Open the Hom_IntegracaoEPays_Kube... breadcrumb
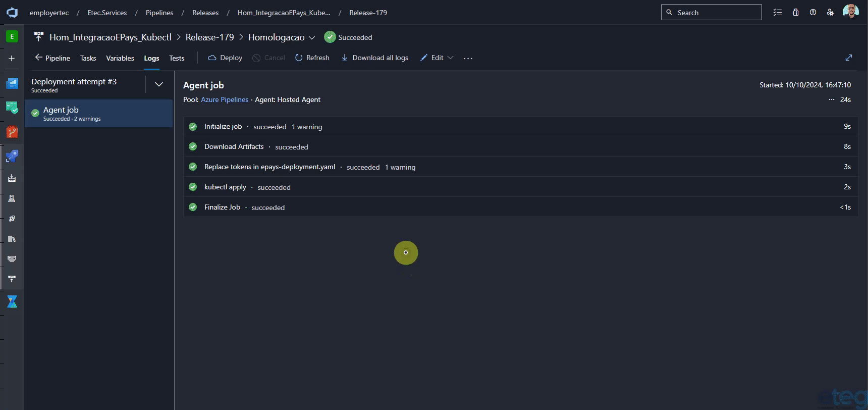Screen dimensions: 868x410 [284, 13]
